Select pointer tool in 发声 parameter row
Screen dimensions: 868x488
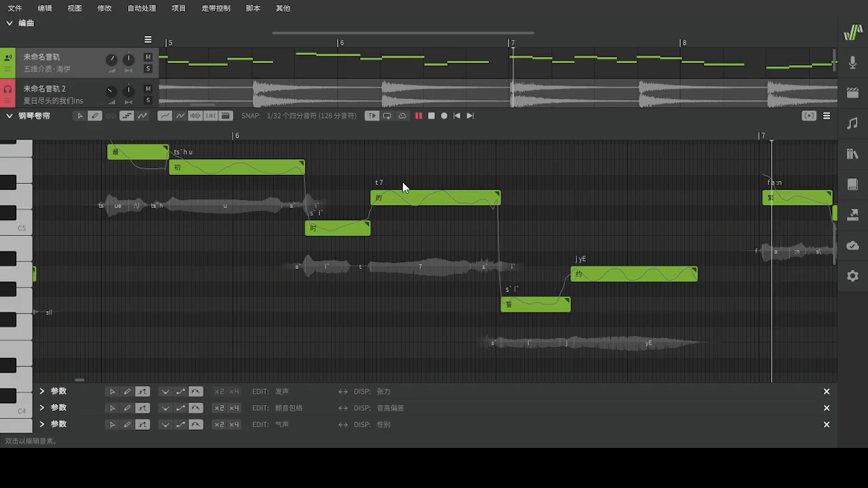pyautogui.click(x=113, y=392)
